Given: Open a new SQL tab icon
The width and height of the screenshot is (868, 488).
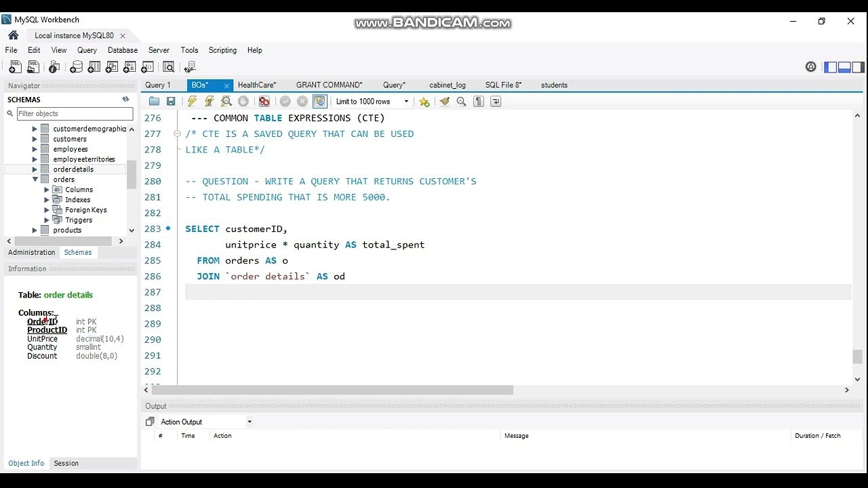Looking at the screenshot, I should click(14, 67).
